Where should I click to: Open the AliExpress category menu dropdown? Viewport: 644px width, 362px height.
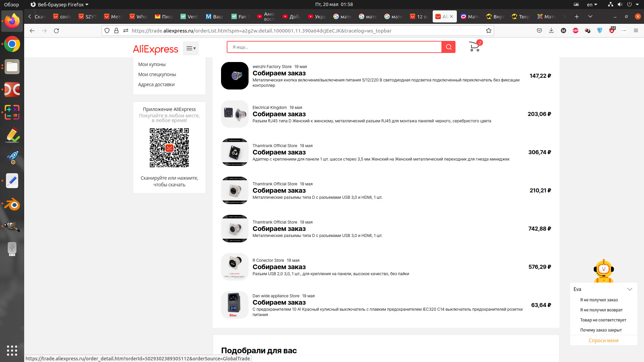pyautogui.click(x=191, y=48)
